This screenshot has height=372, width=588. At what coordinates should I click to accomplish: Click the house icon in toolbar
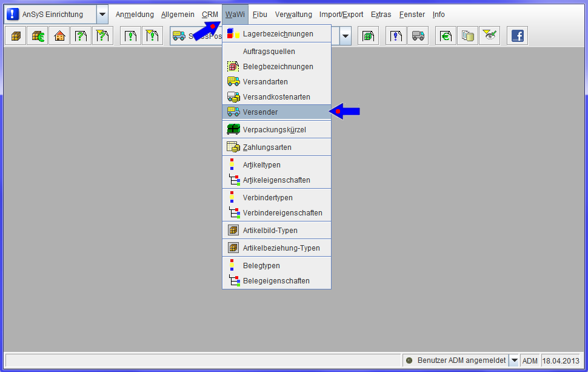tap(59, 36)
